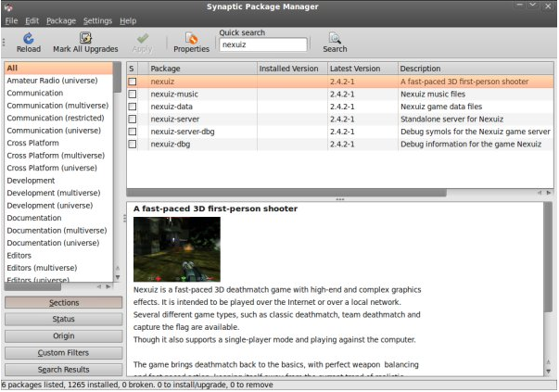Sort by the Description column header
The image size is (559, 392).
(476, 69)
